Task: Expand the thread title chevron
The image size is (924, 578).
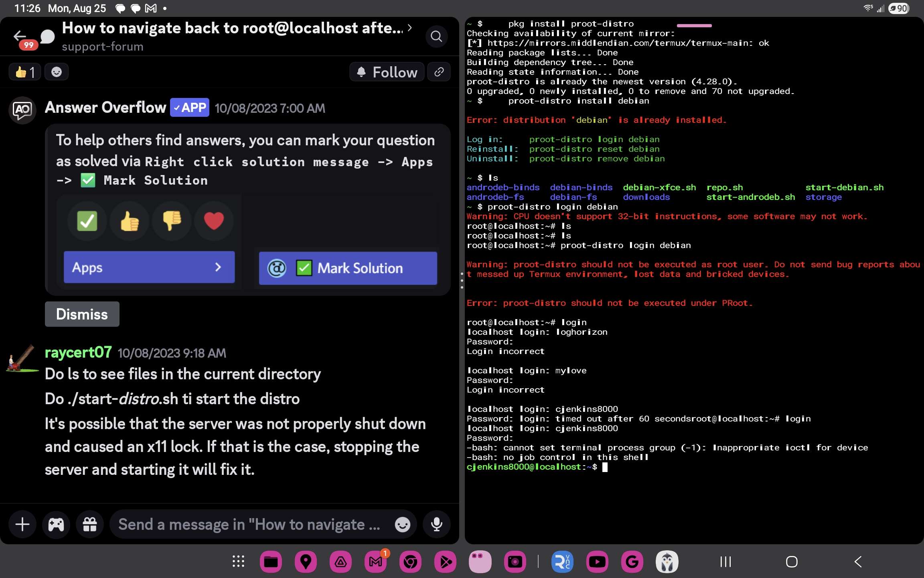Action: click(409, 28)
